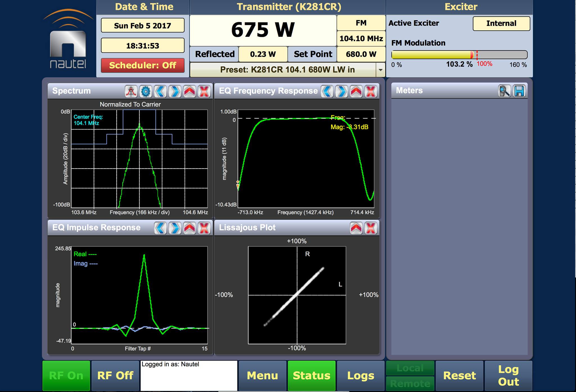
Task: Switch control to Remote mode
Action: click(x=410, y=384)
